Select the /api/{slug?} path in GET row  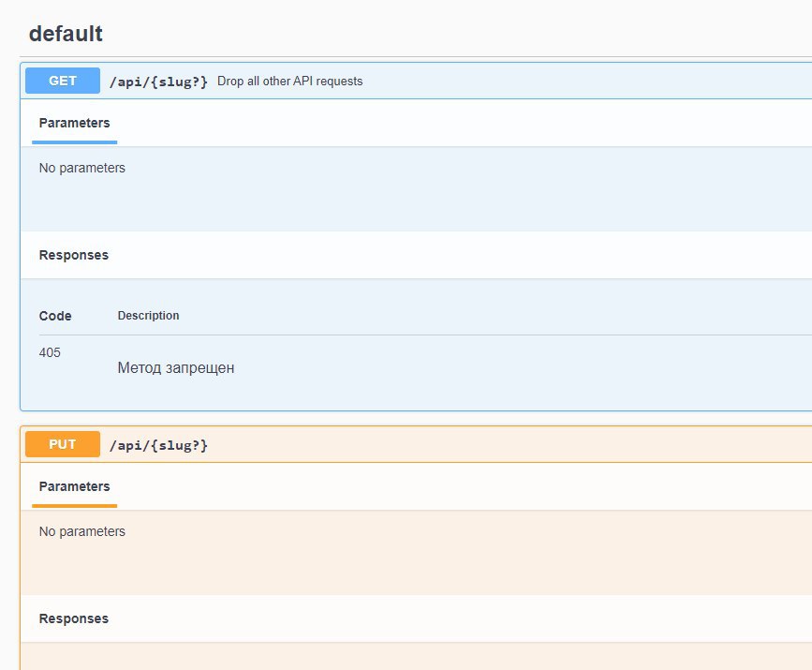pos(158,82)
